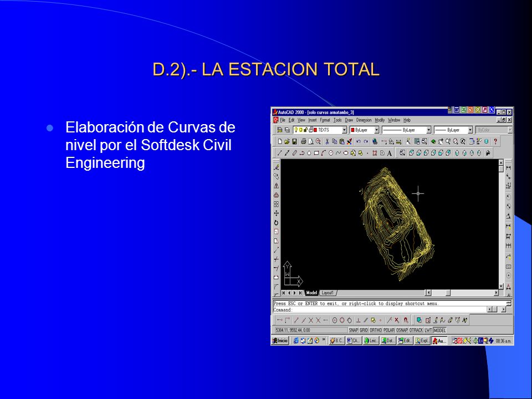Select the Circle draw tool

(x=331, y=153)
